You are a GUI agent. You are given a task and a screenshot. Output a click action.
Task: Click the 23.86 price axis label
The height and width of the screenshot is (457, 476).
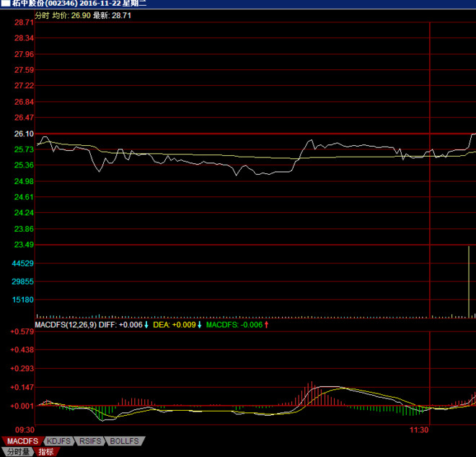[24, 229]
